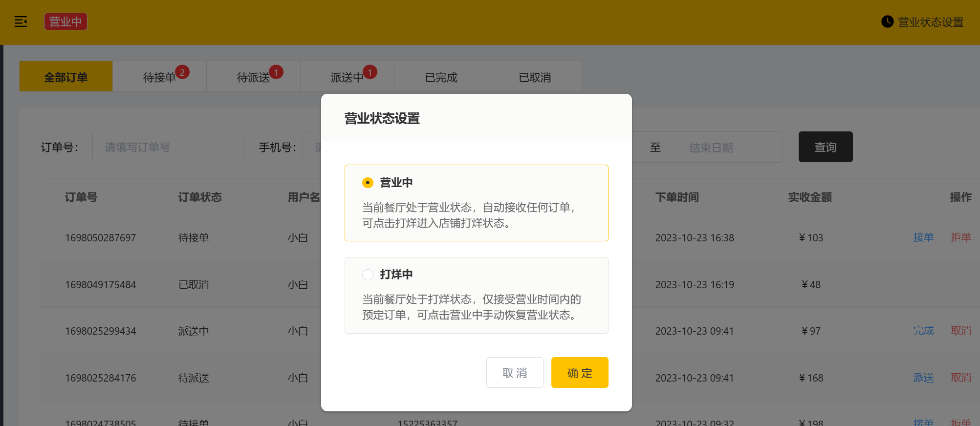980x426 pixels.
Task: Click the 订单状态 column header
Action: click(200, 197)
